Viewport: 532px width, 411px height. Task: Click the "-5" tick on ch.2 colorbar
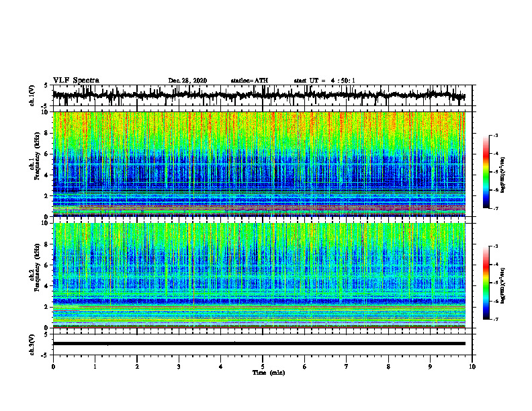tap(496, 283)
